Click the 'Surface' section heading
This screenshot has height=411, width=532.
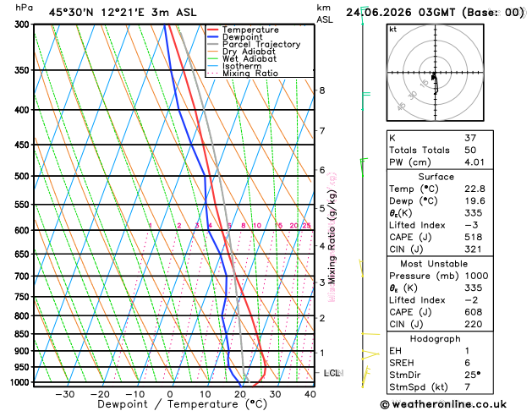tap(436, 177)
